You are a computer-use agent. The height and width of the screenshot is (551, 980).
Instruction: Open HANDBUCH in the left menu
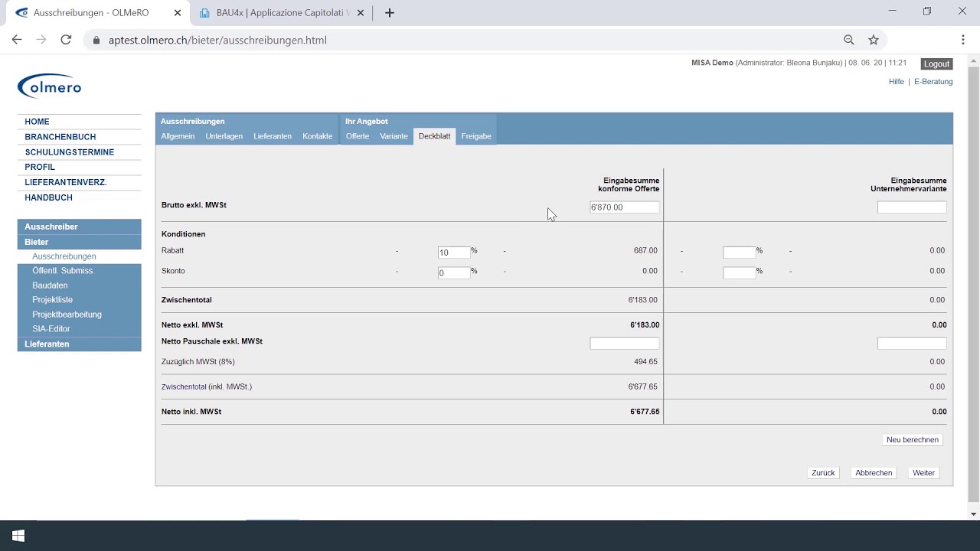[49, 197]
